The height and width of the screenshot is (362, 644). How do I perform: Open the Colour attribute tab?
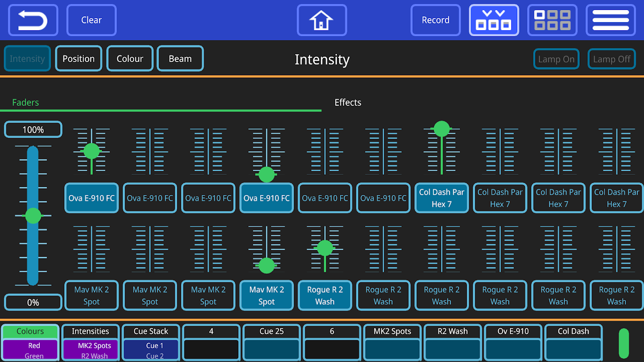pos(130,59)
